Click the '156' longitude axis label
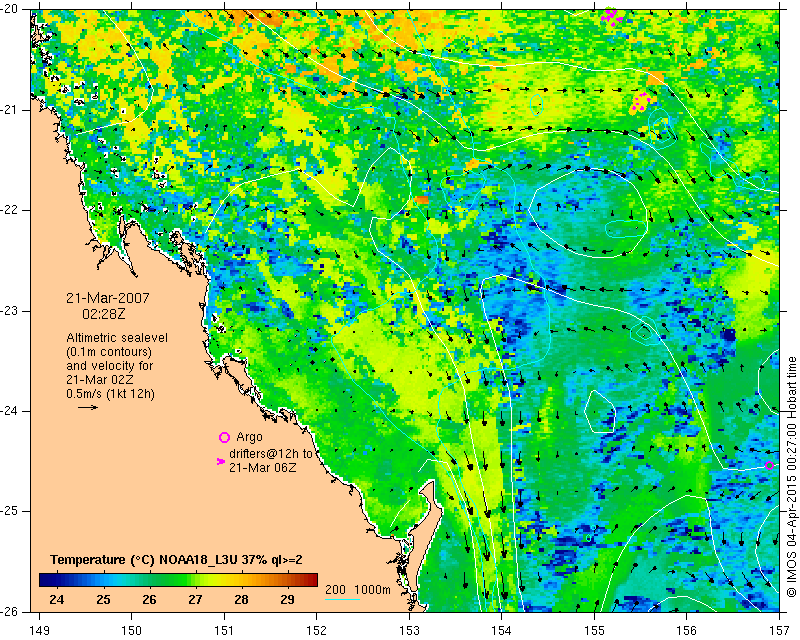 pyautogui.click(x=687, y=631)
